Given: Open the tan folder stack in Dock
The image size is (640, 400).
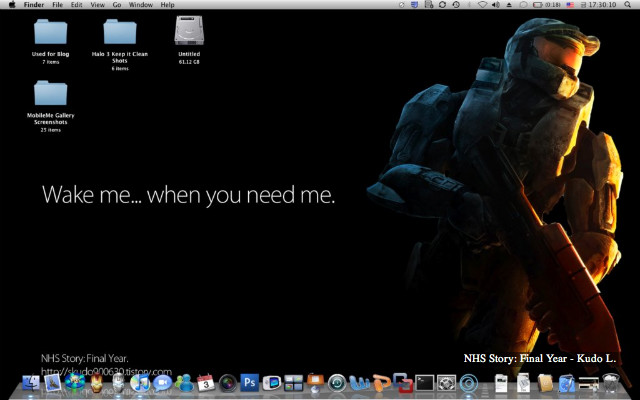Looking at the screenshot, I should point(545,383).
